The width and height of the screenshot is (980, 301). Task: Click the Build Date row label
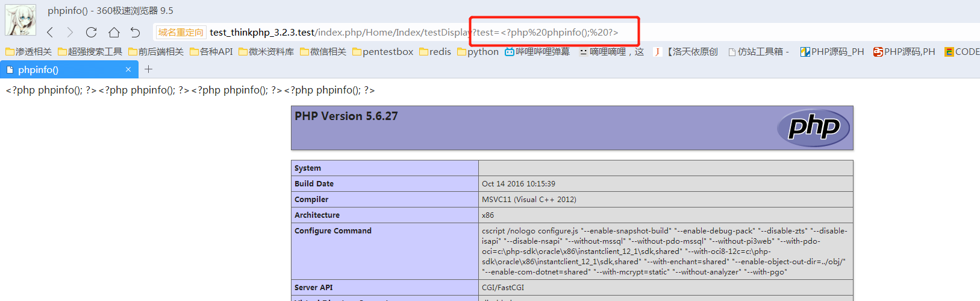(x=314, y=184)
